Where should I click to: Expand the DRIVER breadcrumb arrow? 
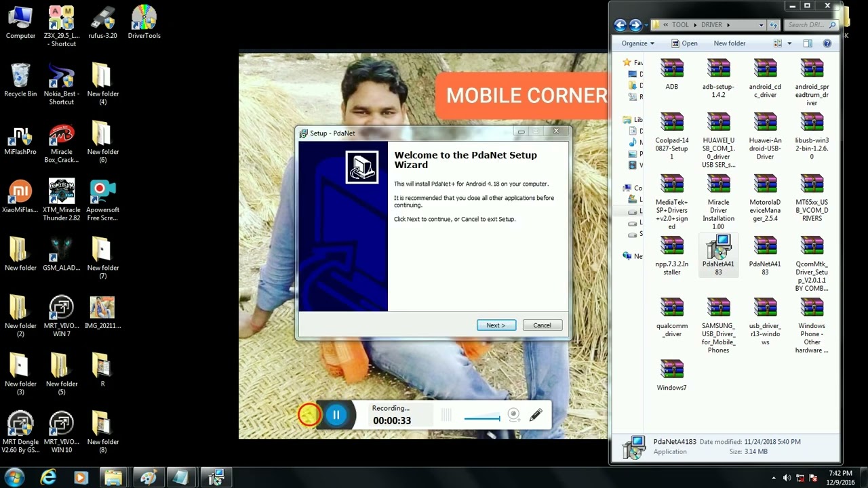[728, 25]
